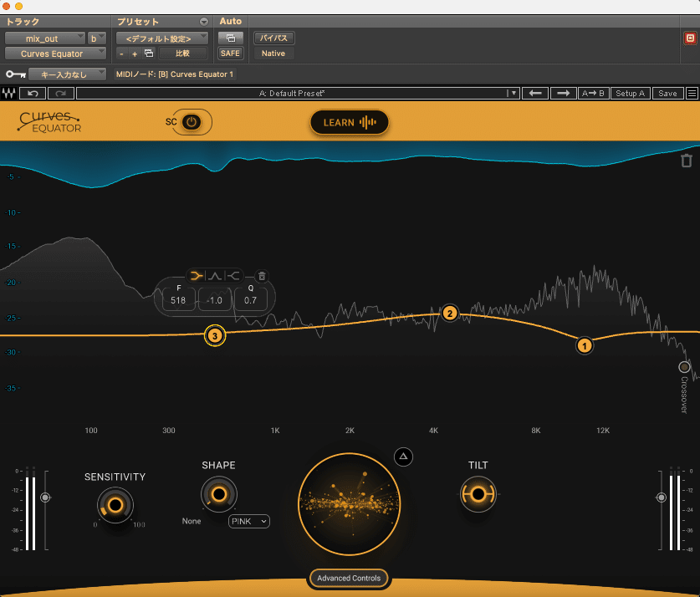Open the hamburger menu icon
Screen dimensions: 700x597
point(692,94)
